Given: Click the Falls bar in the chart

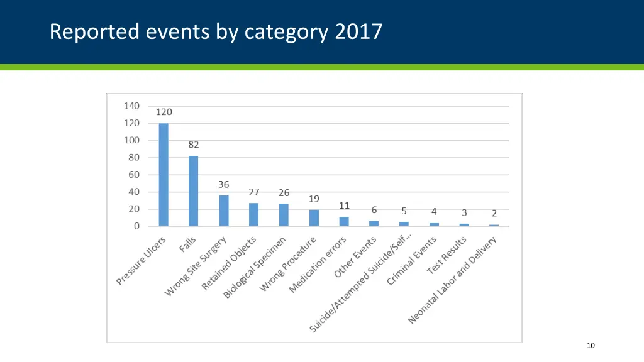Looking at the screenshot, I should (x=193, y=189).
